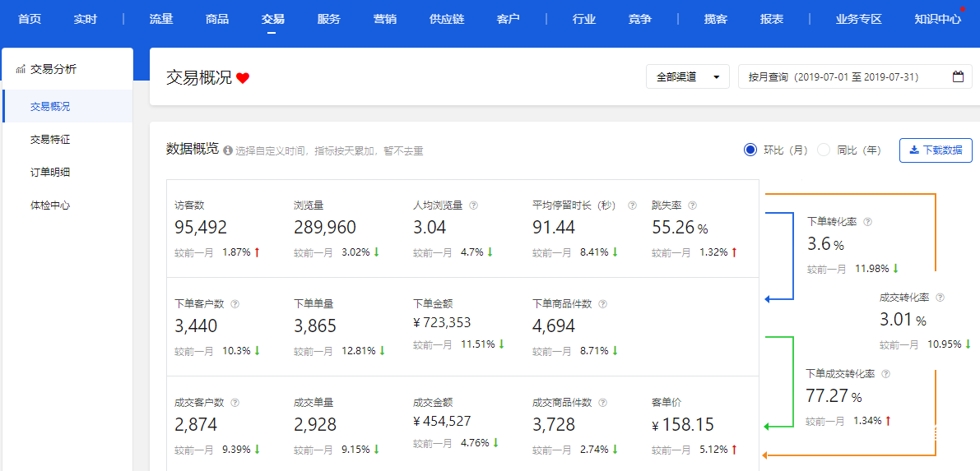The height and width of the screenshot is (471, 980).
Task: Click help icon beside 人均浏览量
Action: (473, 205)
